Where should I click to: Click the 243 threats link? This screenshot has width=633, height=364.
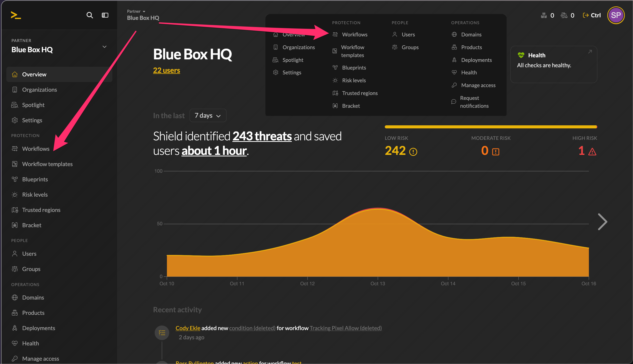click(x=262, y=136)
